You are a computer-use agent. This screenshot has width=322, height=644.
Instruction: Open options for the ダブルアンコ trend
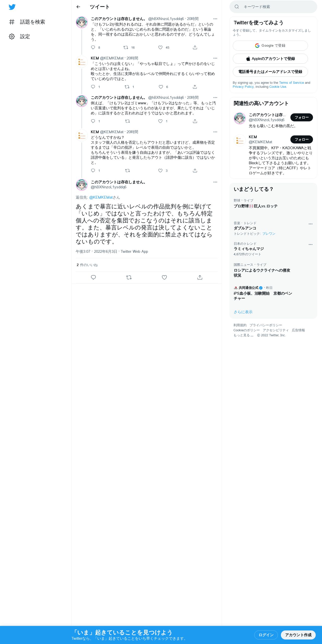tap(310, 224)
